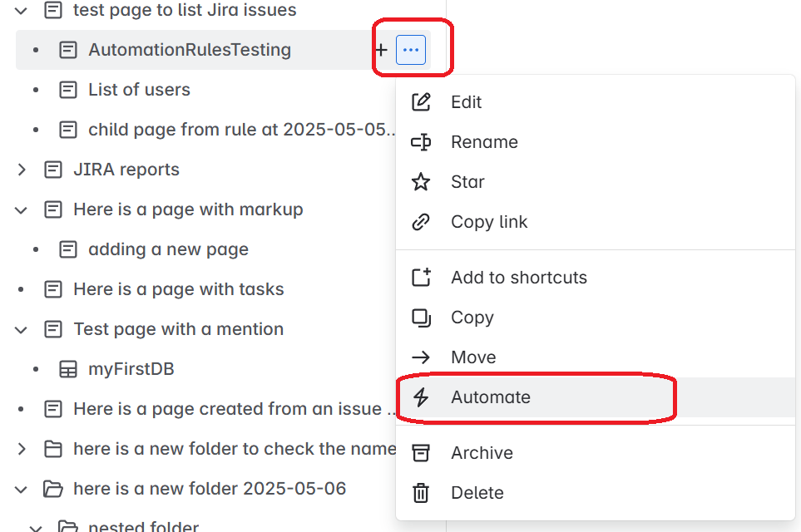Click the Archive box icon
The width and height of the screenshot is (801, 532).
coord(422,452)
